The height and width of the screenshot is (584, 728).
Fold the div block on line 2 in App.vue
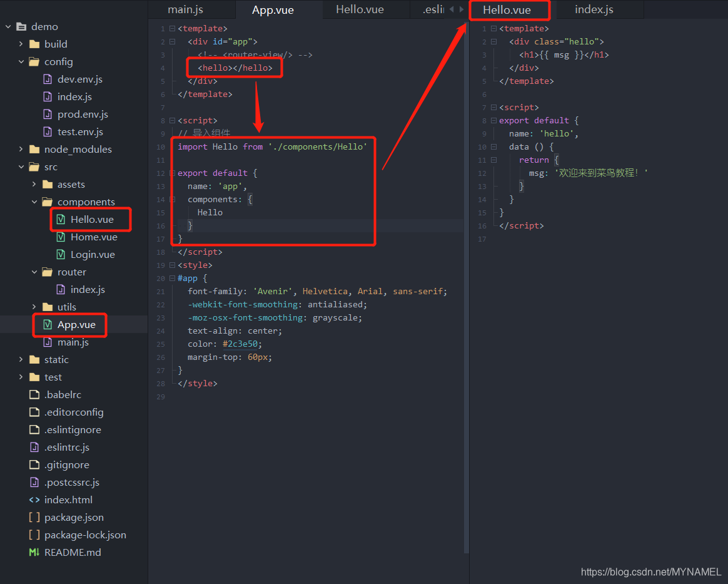point(172,41)
